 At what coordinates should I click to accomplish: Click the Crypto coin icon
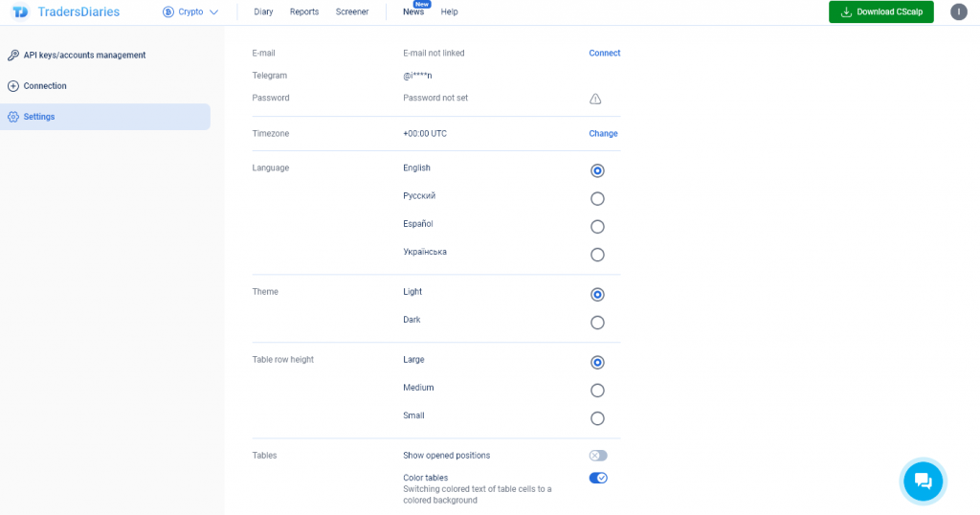168,12
